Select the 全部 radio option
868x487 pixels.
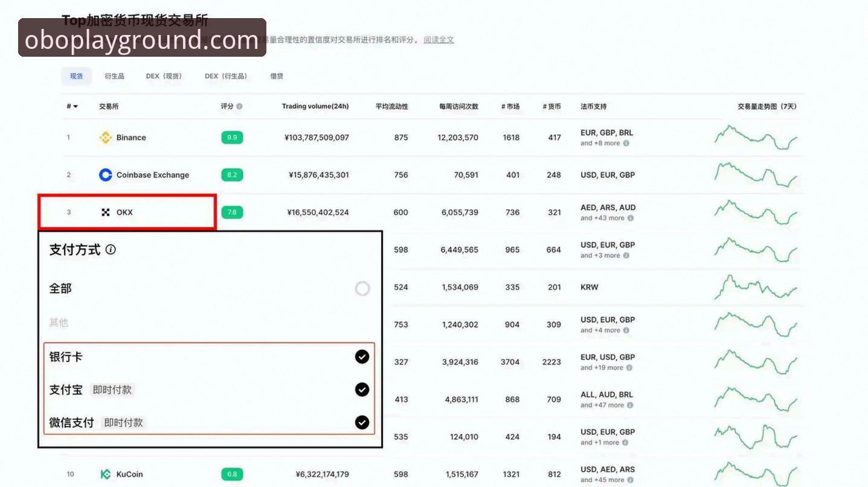(x=362, y=288)
